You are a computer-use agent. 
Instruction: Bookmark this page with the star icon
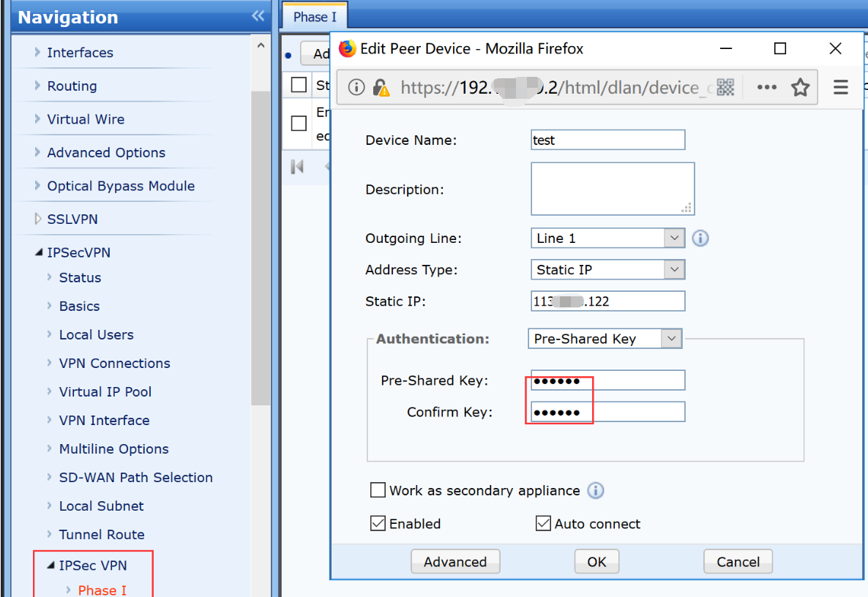tap(800, 87)
